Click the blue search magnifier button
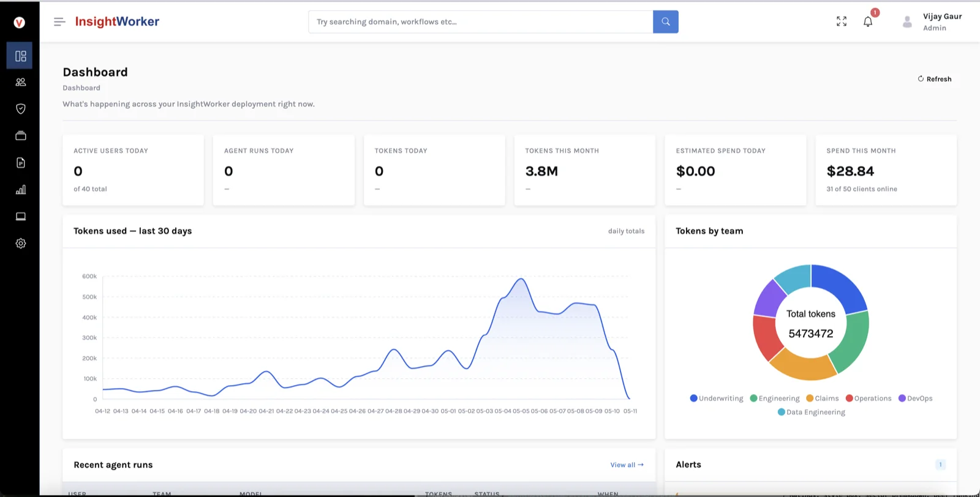Screen dimensions: 980x497 (x=666, y=22)
